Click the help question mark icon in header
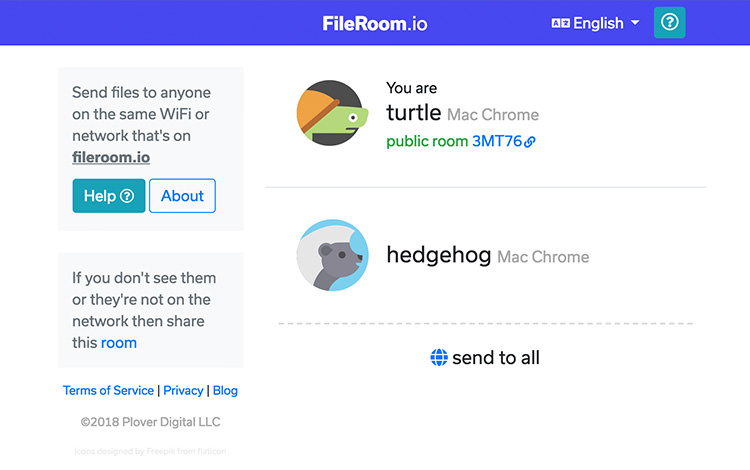The image size is (750, 470). (669, 22)
